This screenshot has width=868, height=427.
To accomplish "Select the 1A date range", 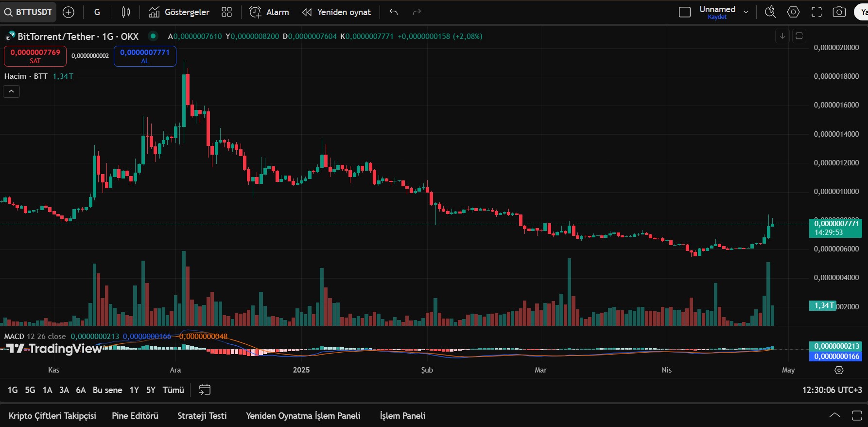I will click(x=47, y=390).
